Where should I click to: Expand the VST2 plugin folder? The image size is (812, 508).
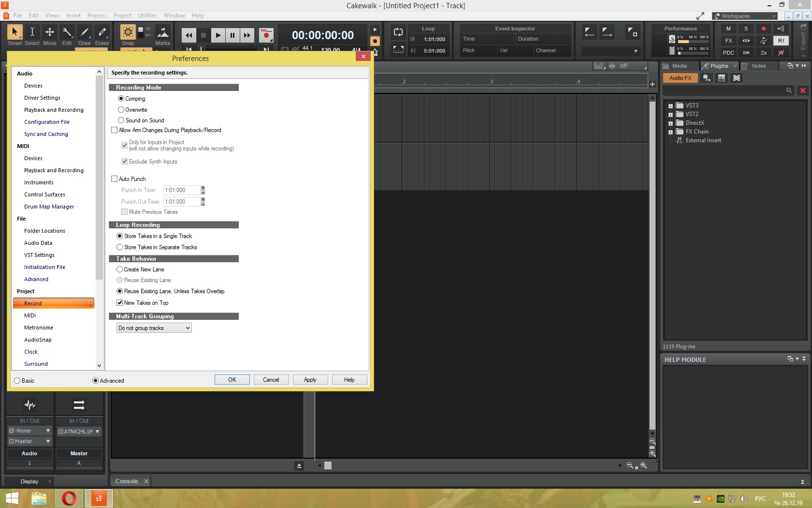tap(670, 115)
